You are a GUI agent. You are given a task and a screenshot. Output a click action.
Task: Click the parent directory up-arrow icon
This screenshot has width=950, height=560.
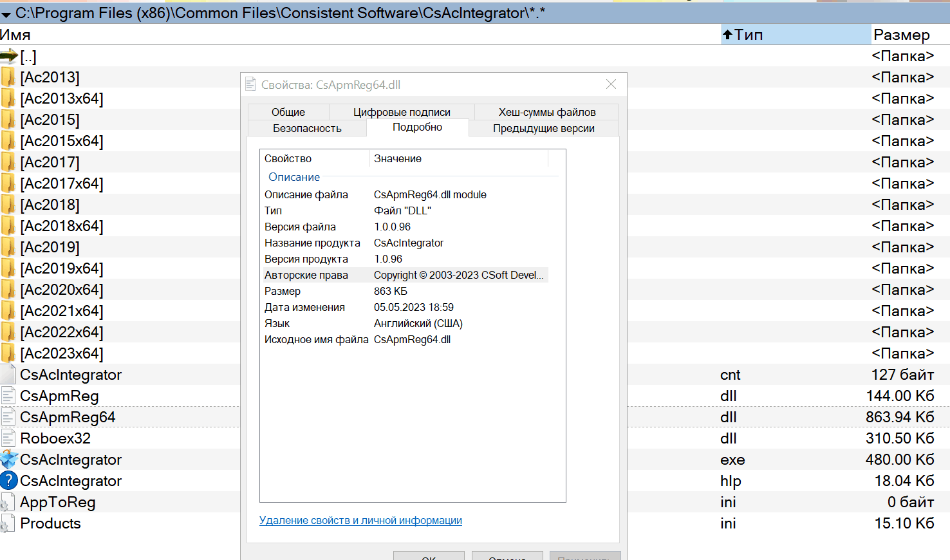[x=9, y=57]
